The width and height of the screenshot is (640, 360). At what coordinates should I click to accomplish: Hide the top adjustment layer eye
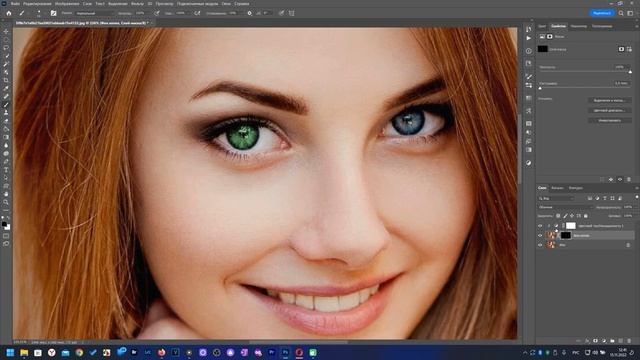tap(540, 226)
